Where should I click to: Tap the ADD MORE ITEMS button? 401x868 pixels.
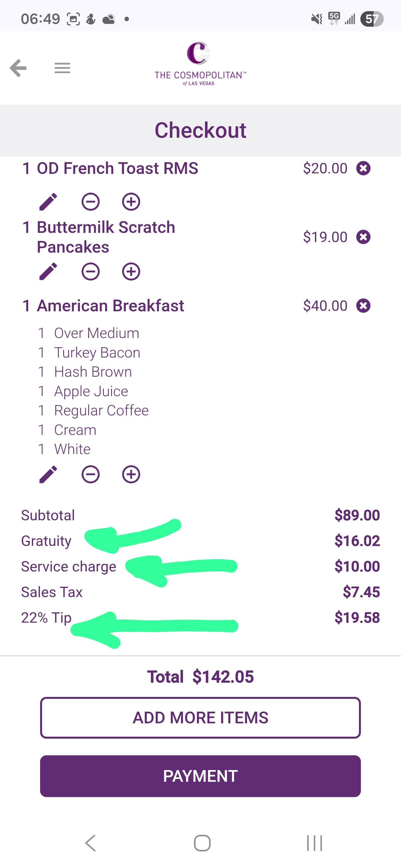200,718
